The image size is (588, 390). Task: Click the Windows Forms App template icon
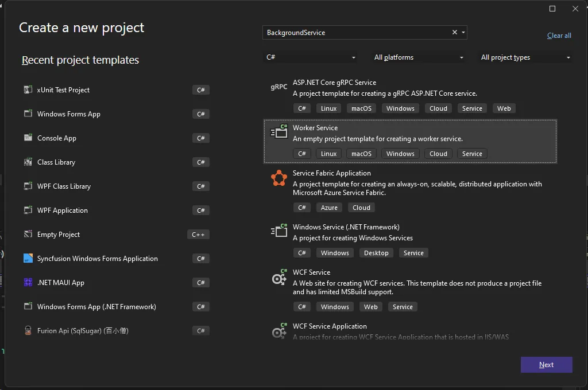[x=28, y=114]
